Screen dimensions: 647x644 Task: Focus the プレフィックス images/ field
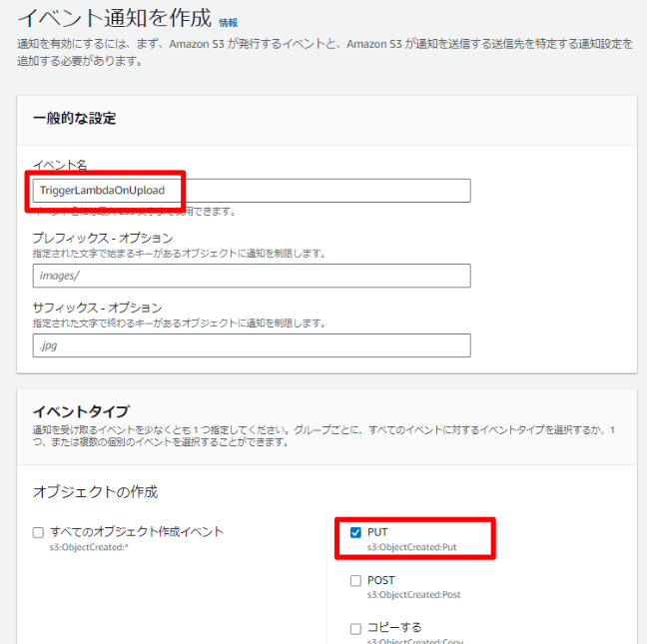pos(252,276)
